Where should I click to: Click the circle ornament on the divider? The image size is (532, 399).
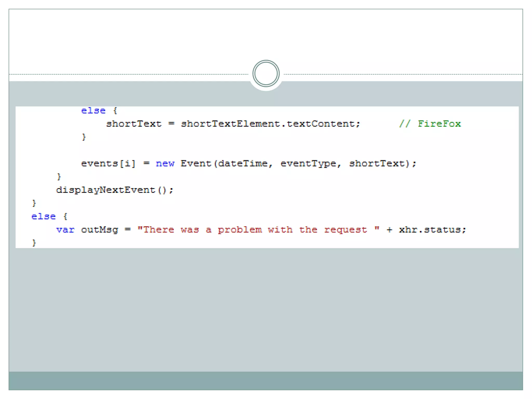click(x=266, y=74)
